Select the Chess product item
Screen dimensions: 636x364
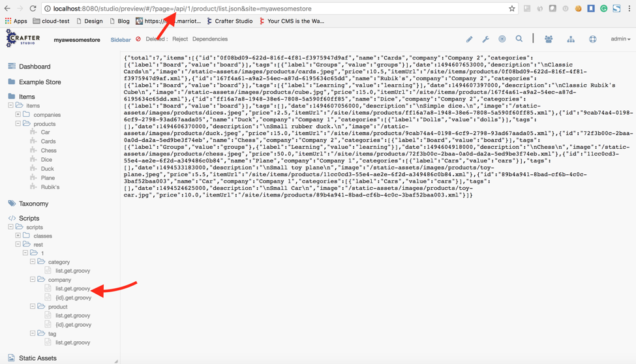pyautogui.click(x=49, y=151)
